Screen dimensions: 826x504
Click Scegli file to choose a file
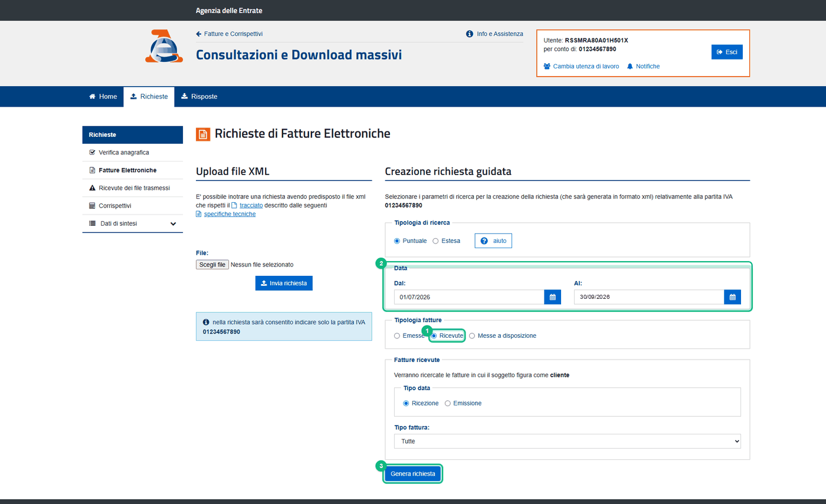coord(212,265)
